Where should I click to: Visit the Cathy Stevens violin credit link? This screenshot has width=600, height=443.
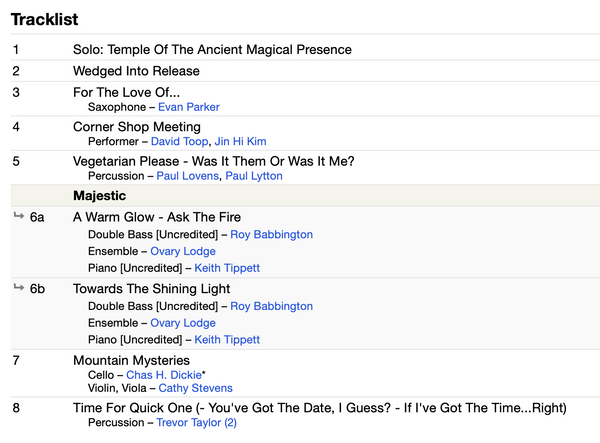[195, 388]
